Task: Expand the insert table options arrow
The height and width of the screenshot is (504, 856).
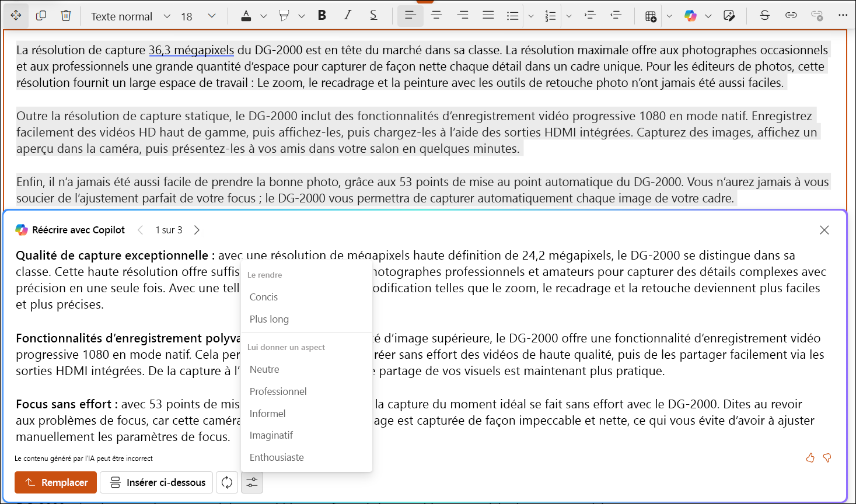Action: 669,16
